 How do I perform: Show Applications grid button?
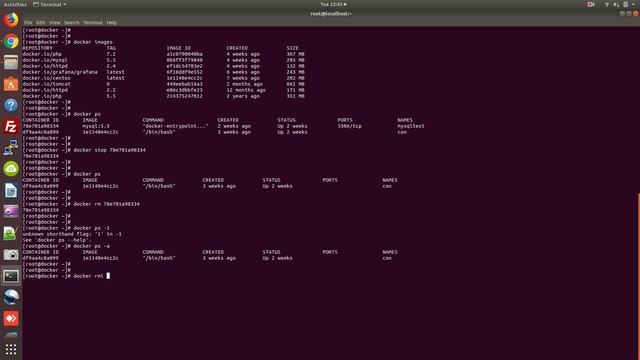click(x=11, y=349)
